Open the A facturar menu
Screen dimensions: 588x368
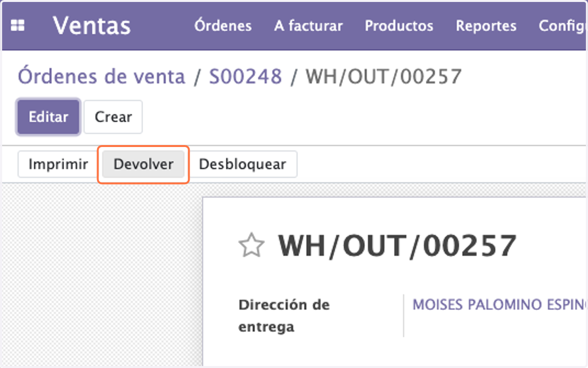pos(308,25)
